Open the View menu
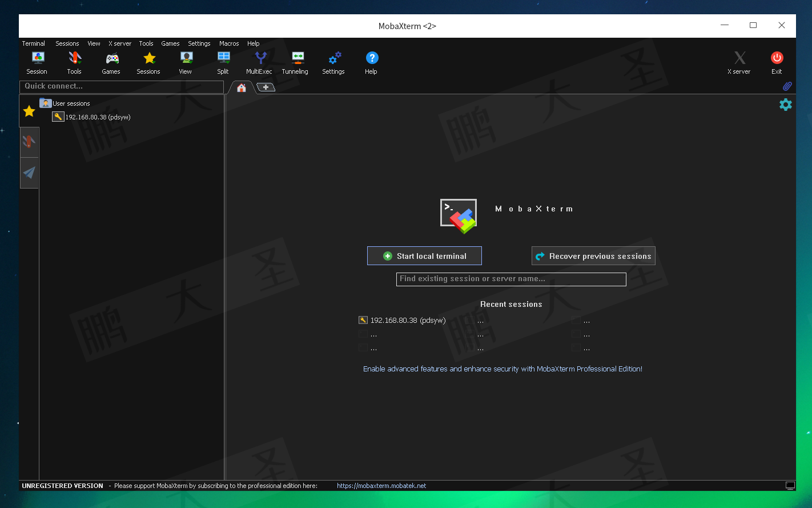 [x=94, y=43]
